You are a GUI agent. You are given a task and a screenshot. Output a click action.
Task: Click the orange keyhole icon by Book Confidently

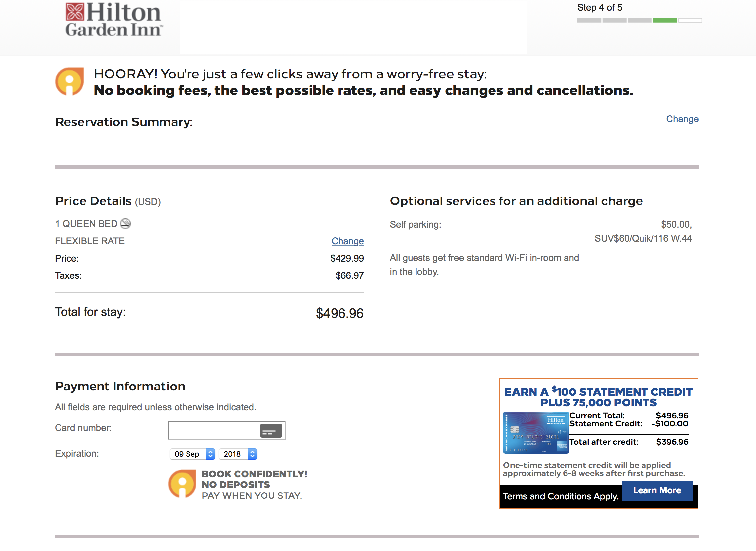[182, 484]
